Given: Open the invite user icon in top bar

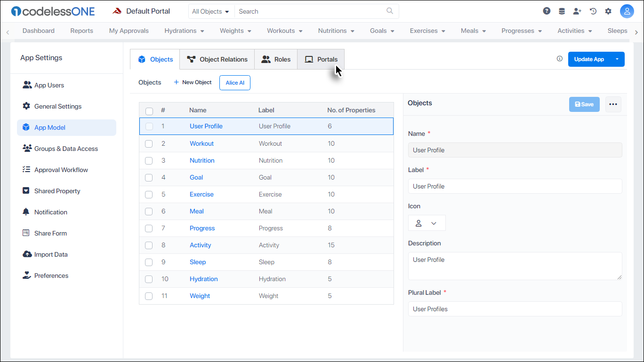Looking at the screenshot, I should click(577, 10).
